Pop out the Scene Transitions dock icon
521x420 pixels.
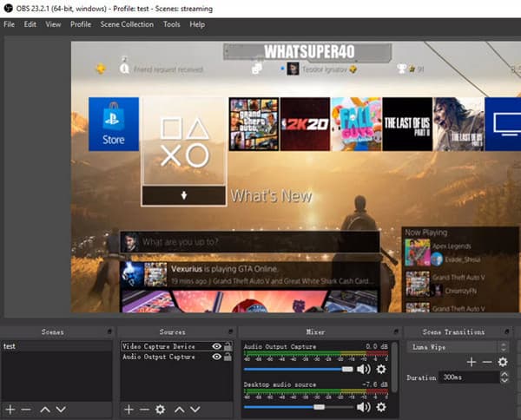pos(507,331)
